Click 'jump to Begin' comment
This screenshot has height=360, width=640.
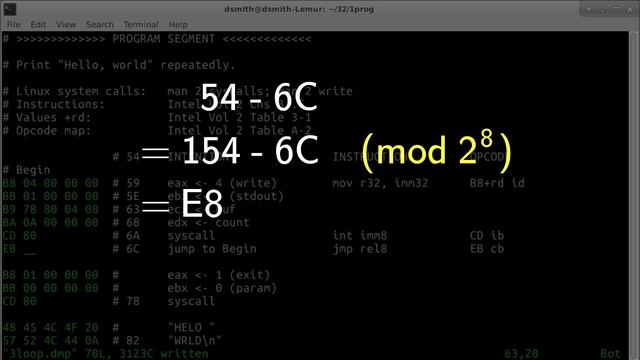(x=212, y=249)
